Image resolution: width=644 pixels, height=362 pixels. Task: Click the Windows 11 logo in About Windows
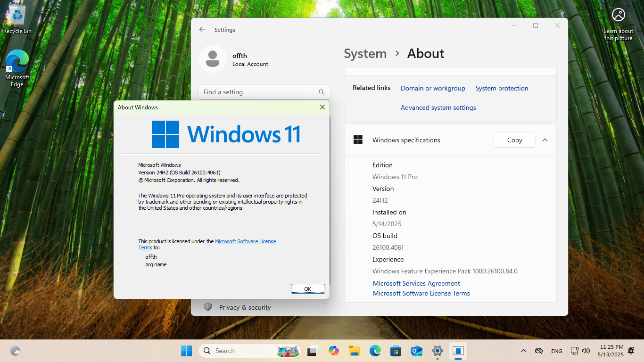(226, 134)
